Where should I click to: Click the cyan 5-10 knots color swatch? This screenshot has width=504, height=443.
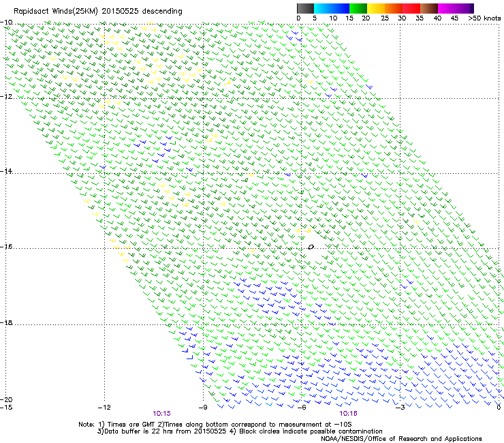322,8
